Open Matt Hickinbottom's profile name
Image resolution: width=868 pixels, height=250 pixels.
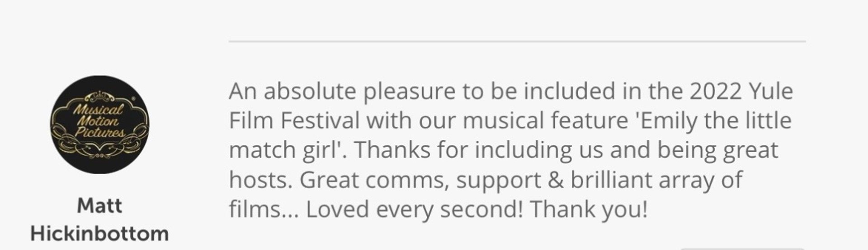(99, 220)
